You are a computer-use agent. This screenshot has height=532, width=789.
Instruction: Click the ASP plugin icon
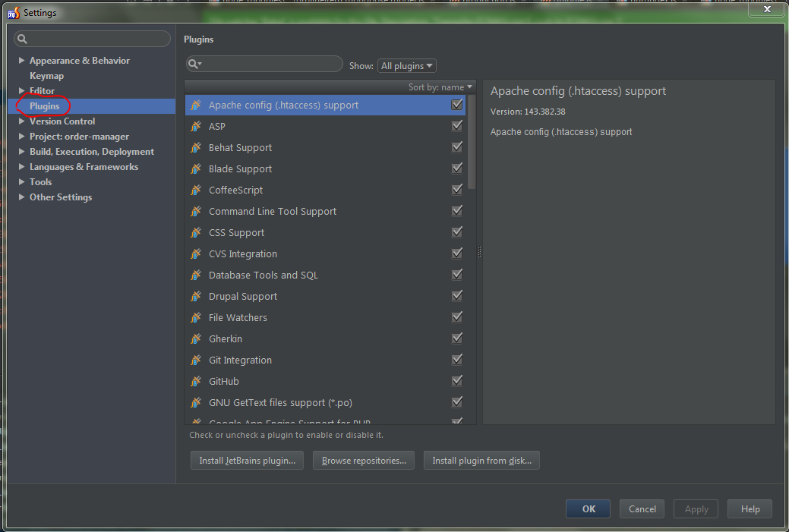tap(196, 126)
